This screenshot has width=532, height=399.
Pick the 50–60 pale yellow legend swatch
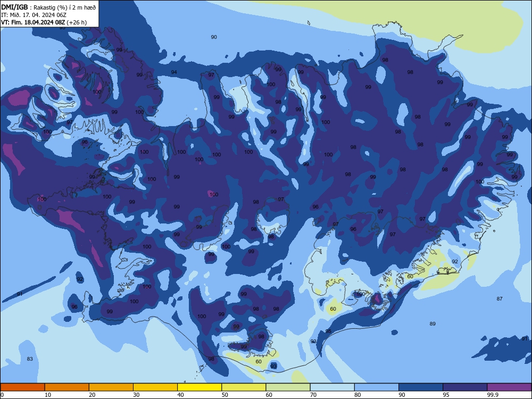[x=244, y=387]
